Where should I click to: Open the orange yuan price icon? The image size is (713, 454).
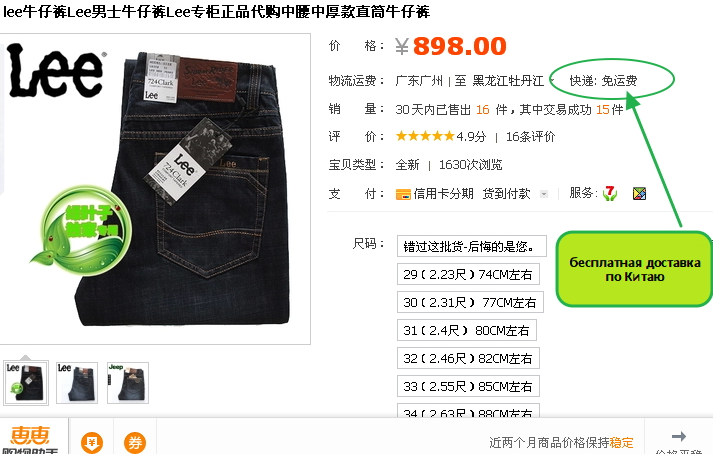click(x=92, y=442)
